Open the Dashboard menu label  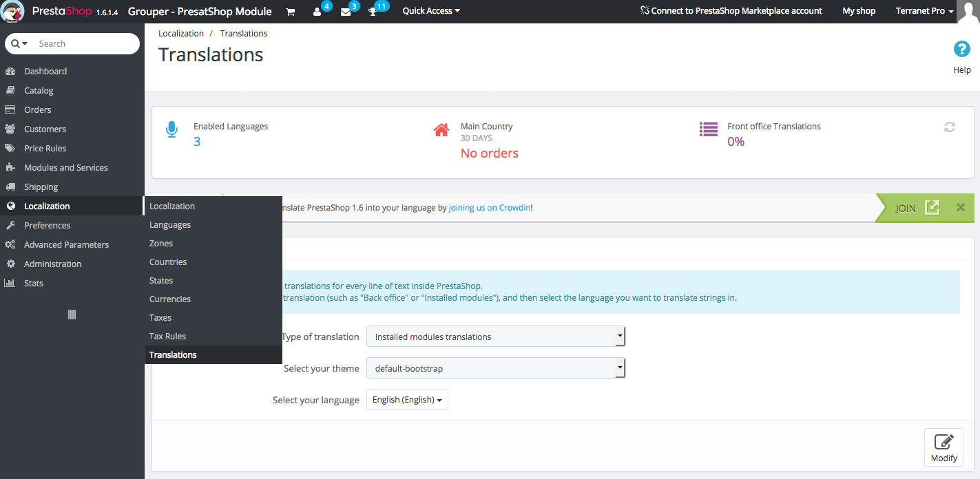(x=45, y=72)
